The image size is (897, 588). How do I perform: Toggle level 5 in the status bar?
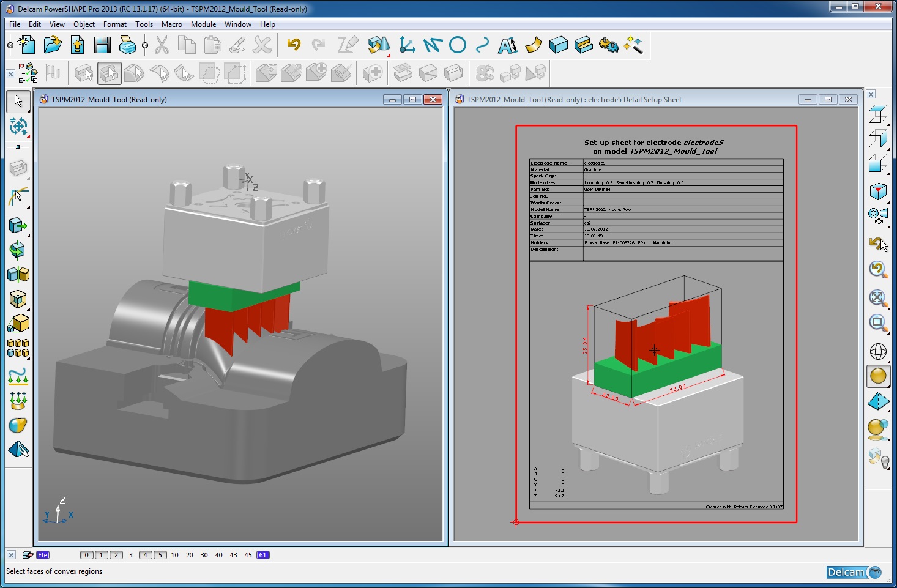(x=160, y=555)
